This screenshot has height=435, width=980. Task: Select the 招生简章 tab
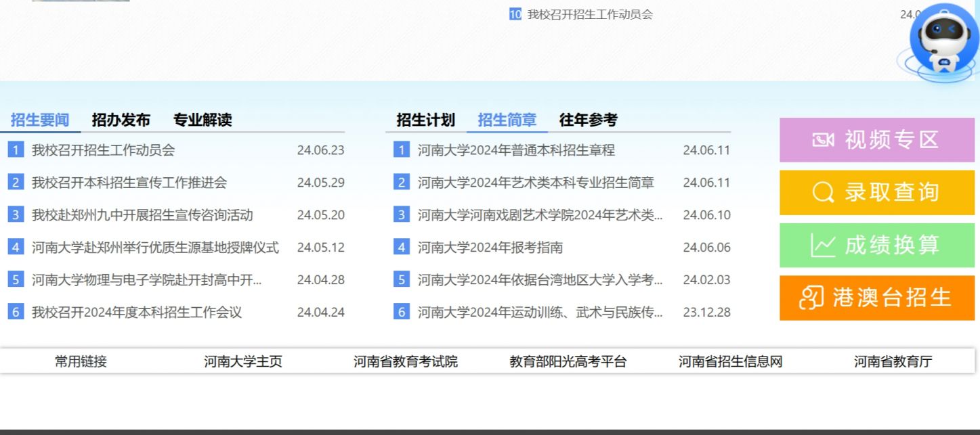pyautogui.click(x=507, y=120)
